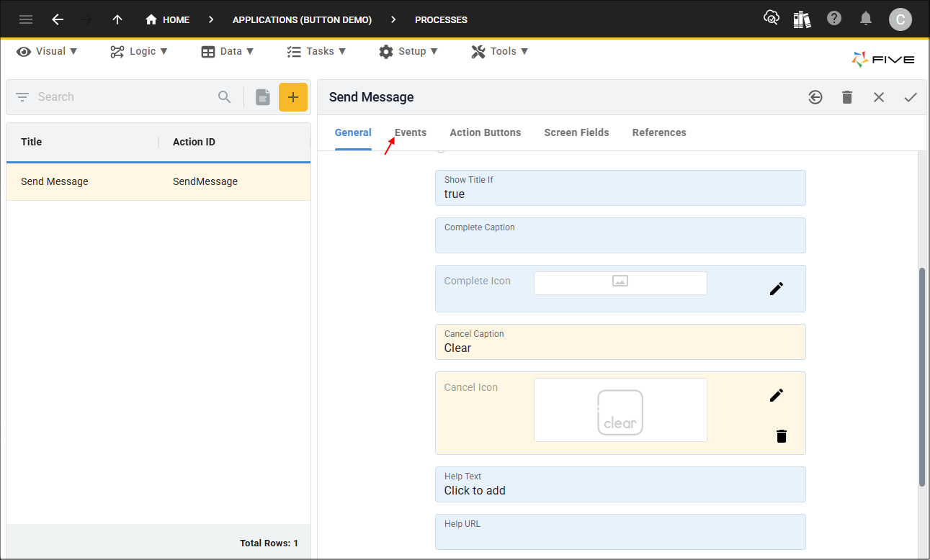Expand the Tasks menu
Image resolution: width=930 pixels, height=560 pixels.
click(316, 51)
